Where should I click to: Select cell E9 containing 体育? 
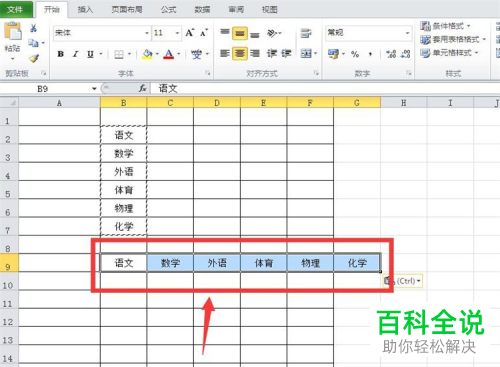263,263
